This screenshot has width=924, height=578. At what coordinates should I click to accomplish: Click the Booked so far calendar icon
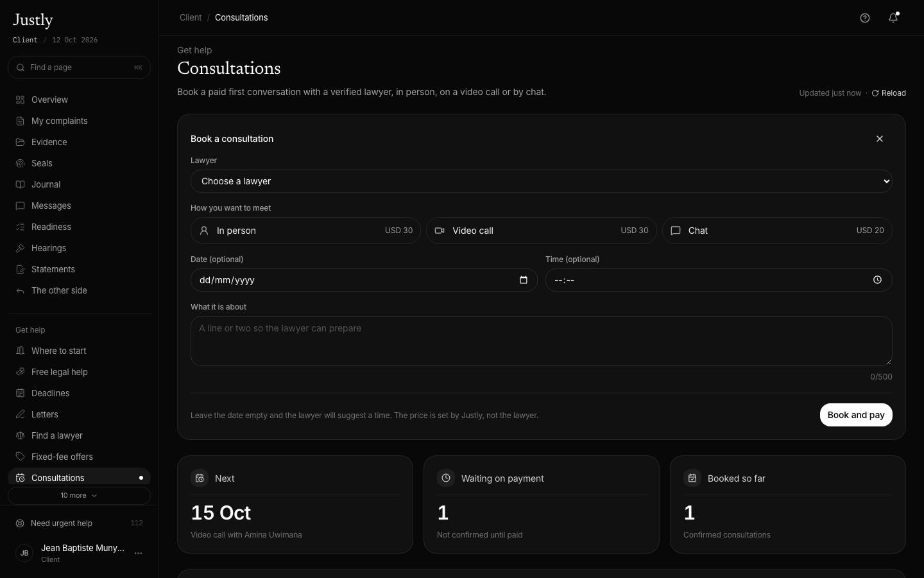tap(692, 478)
